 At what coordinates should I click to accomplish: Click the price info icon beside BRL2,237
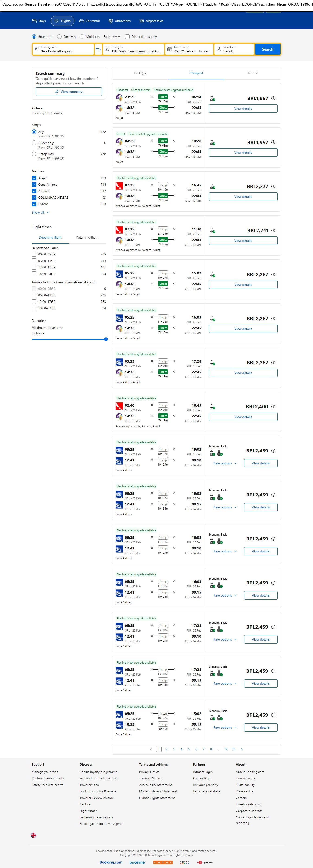(x=273, y=186)
